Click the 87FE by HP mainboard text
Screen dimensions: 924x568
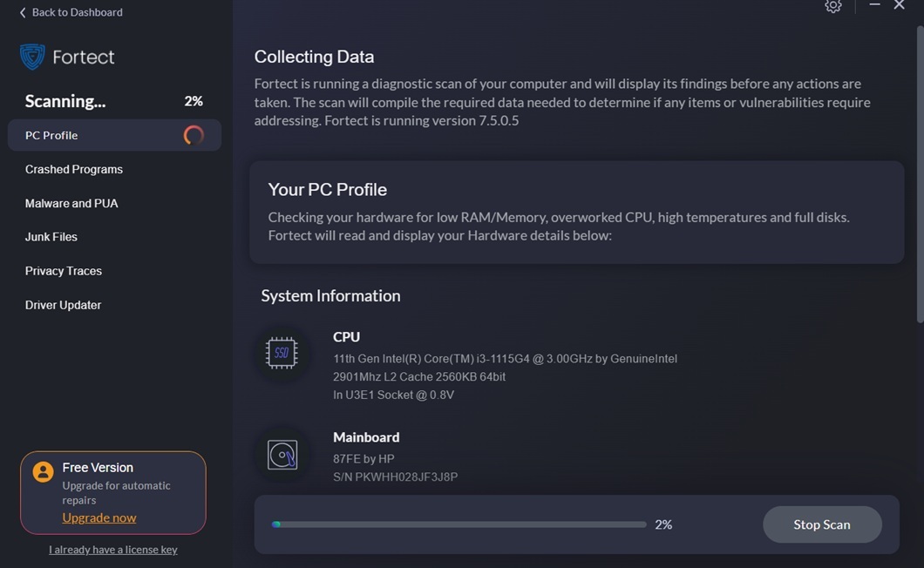[363, 458]
